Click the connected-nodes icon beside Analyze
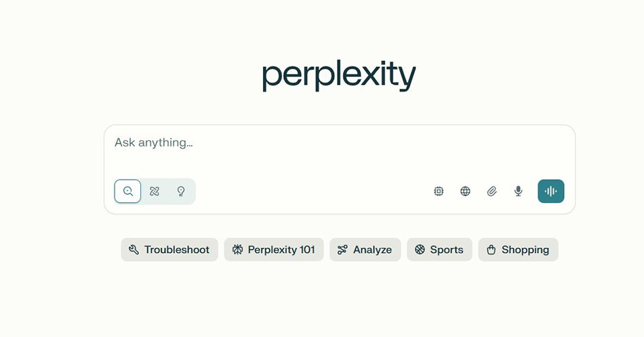Viewport: 644px width, 337px height. 342,250
